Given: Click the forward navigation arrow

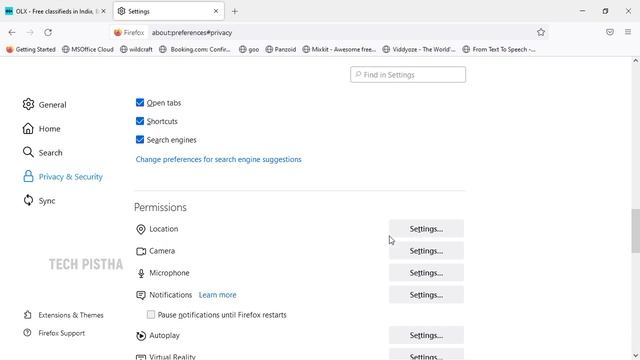Looking at the screenshot, I should [30, 32].
